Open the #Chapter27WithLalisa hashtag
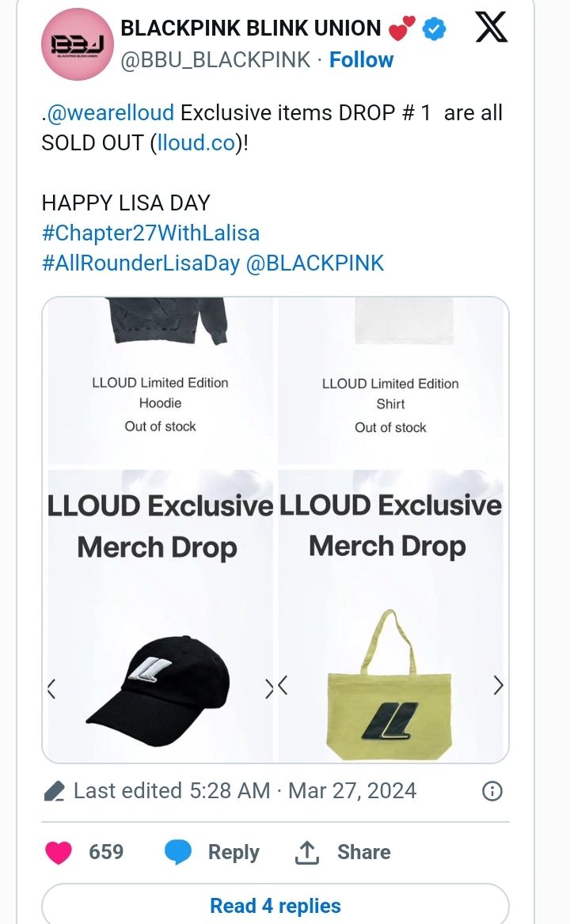The height and width of the screenshot is (924, 570). pos(150,233)
